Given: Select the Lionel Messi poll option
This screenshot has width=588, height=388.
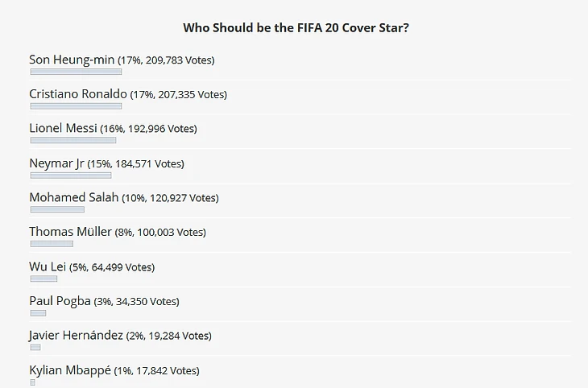Looking at the screenshot, I should [x=63, y=128].
